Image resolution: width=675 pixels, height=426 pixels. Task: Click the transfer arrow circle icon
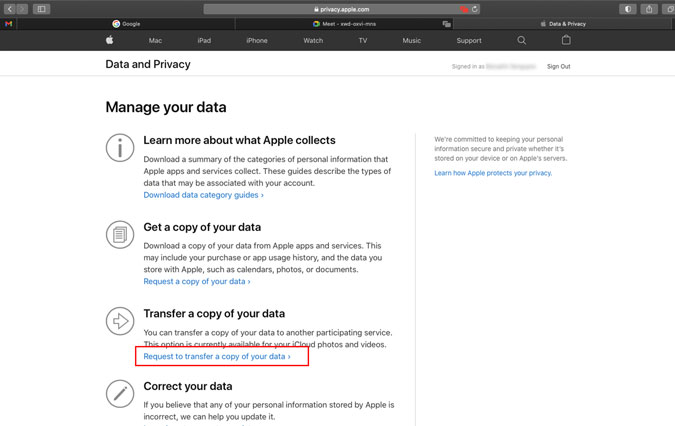[120, 321]
